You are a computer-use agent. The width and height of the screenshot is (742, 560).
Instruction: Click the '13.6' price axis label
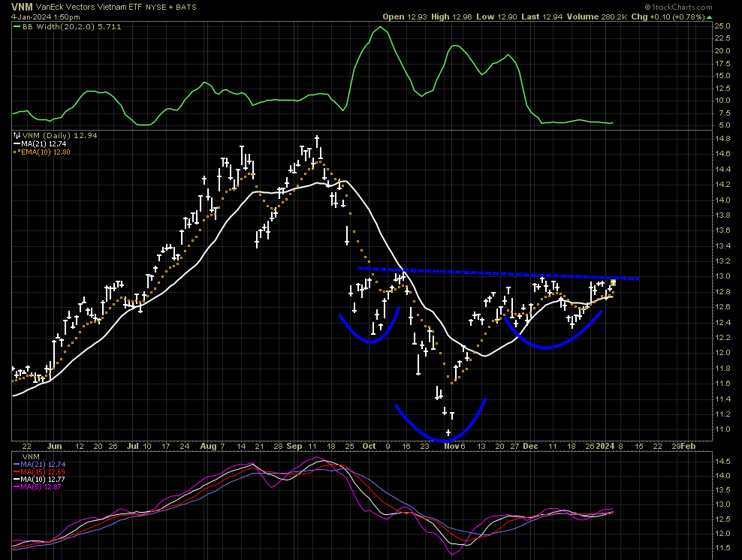722,230
